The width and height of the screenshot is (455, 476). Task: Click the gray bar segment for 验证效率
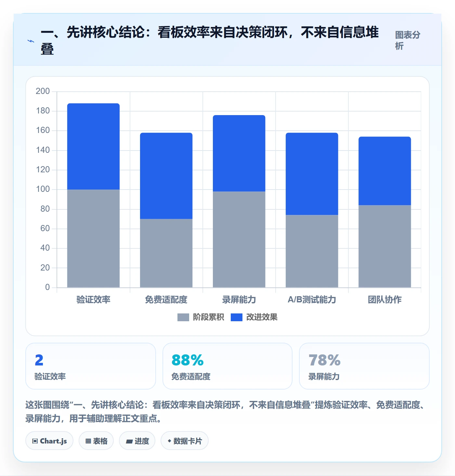pyautogui.click(x=93, y=238)
